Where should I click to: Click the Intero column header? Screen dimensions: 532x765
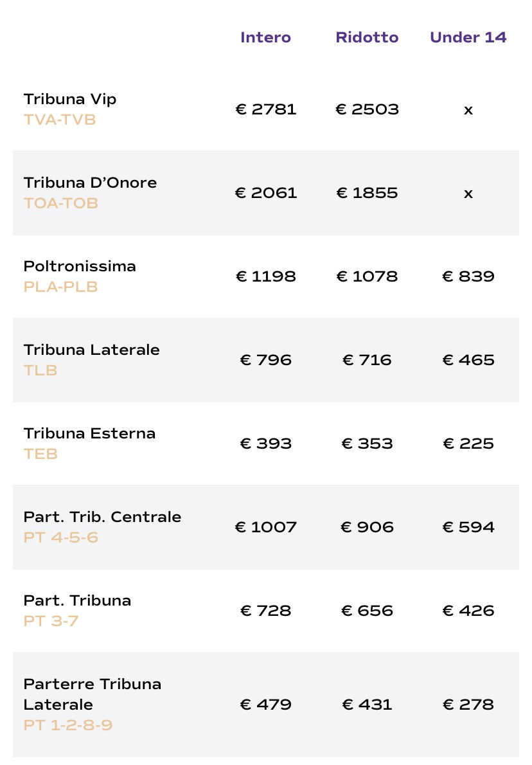click(265, 37)
